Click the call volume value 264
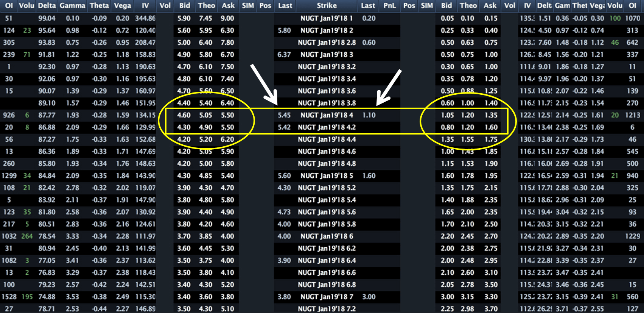The height and width of the screenshot is (313, 644). click(27, 236)
